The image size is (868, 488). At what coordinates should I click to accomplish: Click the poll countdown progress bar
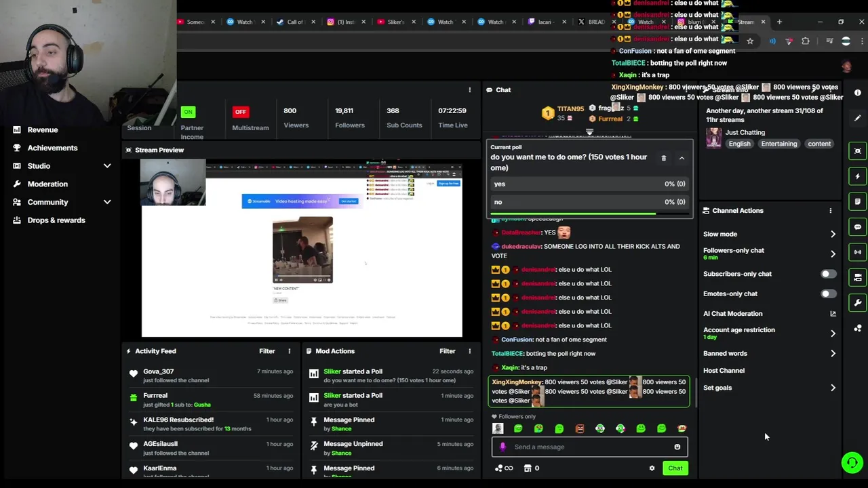[589, 214]
